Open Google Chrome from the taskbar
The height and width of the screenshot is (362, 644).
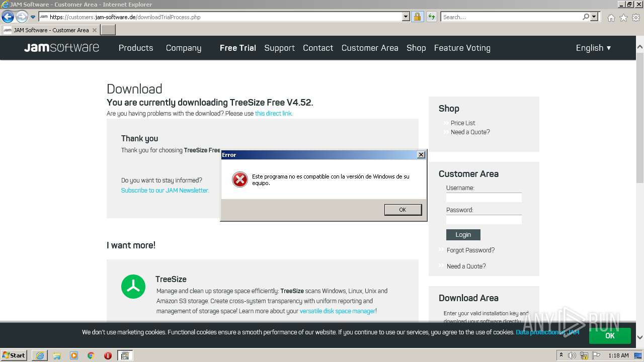click(x=91, y=355)
